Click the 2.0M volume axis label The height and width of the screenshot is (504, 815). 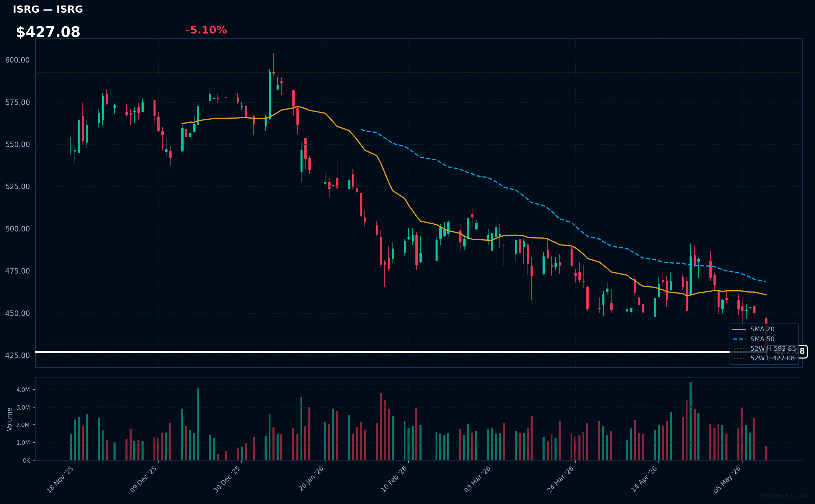[23, 425]
